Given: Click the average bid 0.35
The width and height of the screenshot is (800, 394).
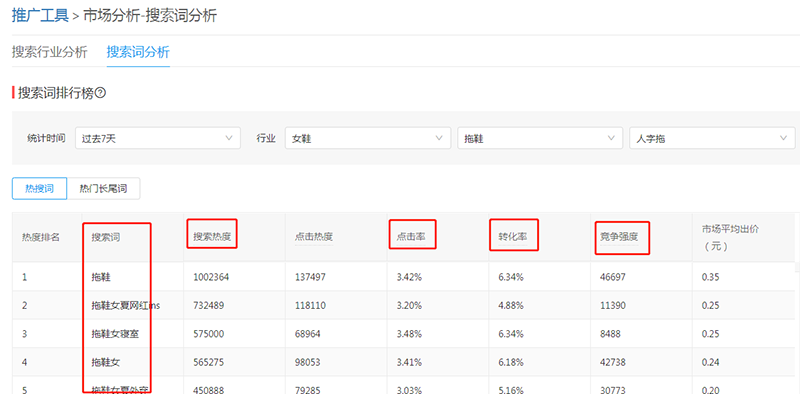Looking at the screenshot, I should click(711, 277).
